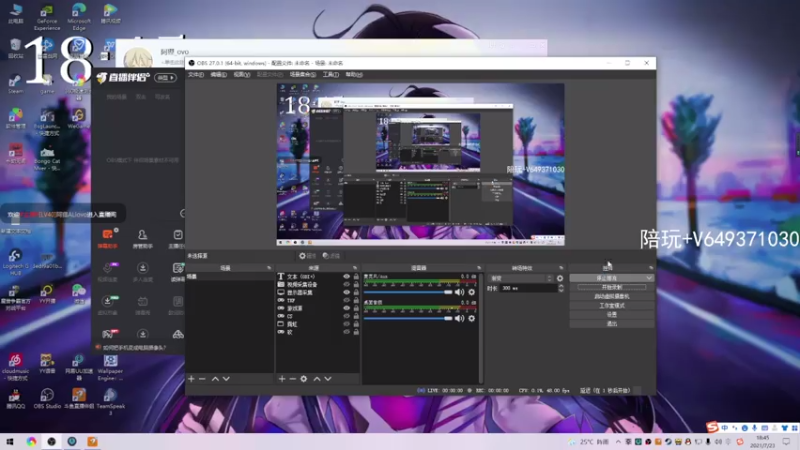
Task: Move source up with Sources panel arrow
Action: coord(317,379)
